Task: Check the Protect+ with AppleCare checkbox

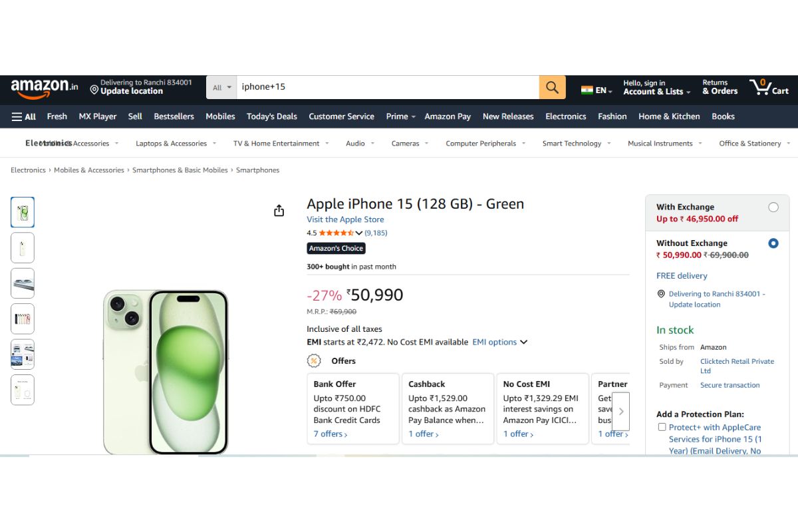Action: tap(662, 427)
